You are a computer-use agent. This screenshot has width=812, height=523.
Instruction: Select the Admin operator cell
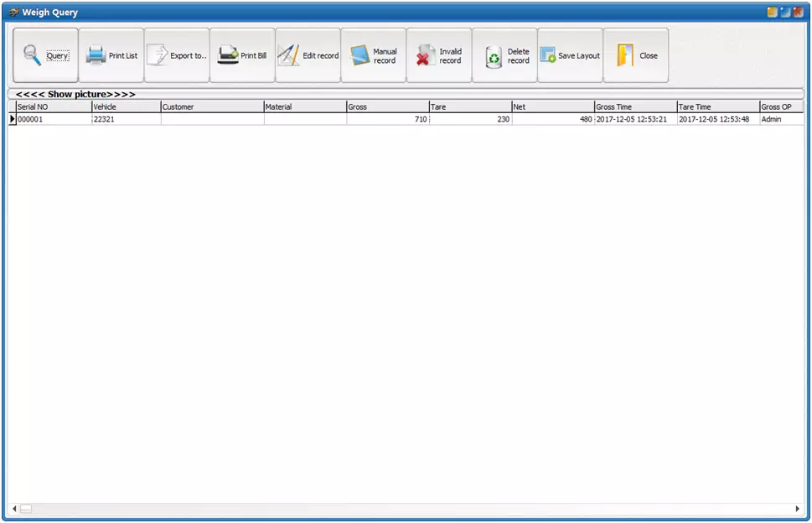click(x=782, y=119)
